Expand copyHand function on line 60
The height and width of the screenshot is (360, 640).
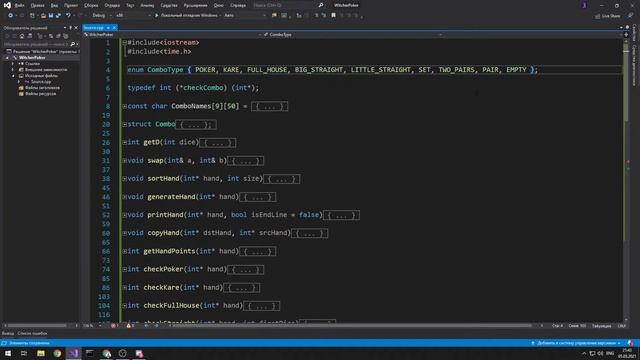(x=124, y=233)
